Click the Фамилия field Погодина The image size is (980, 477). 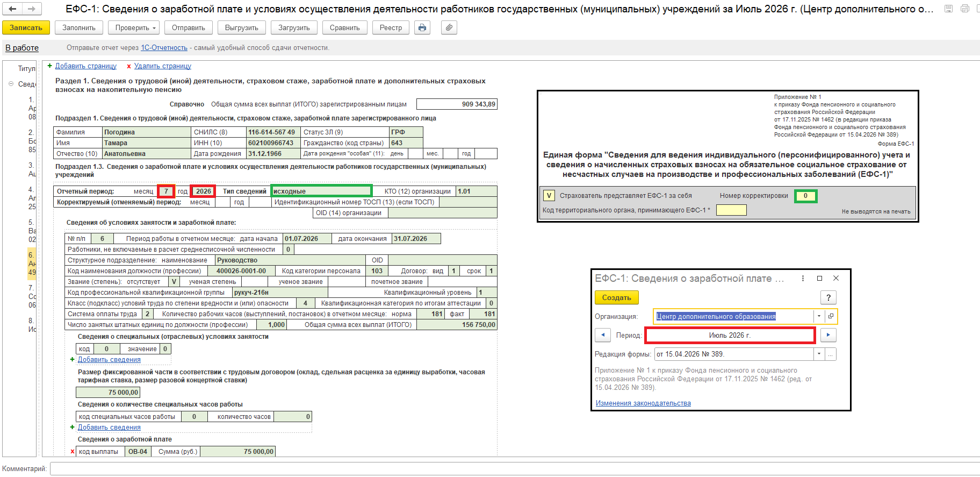pos(147,132)
